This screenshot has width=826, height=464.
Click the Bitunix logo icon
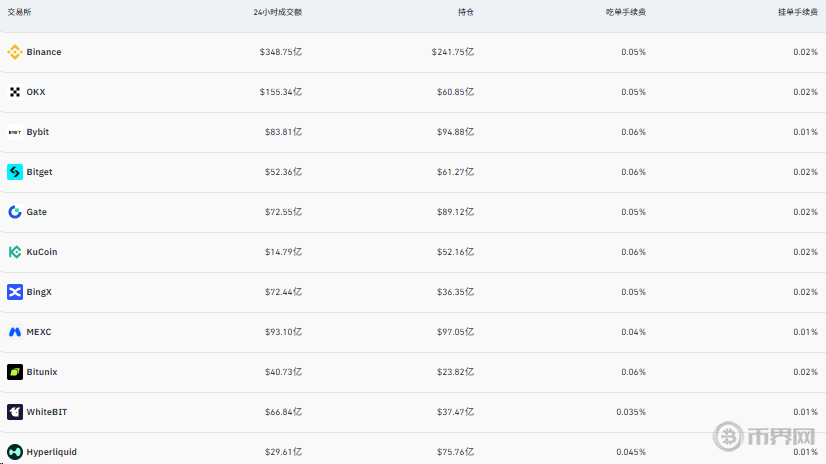15,372
